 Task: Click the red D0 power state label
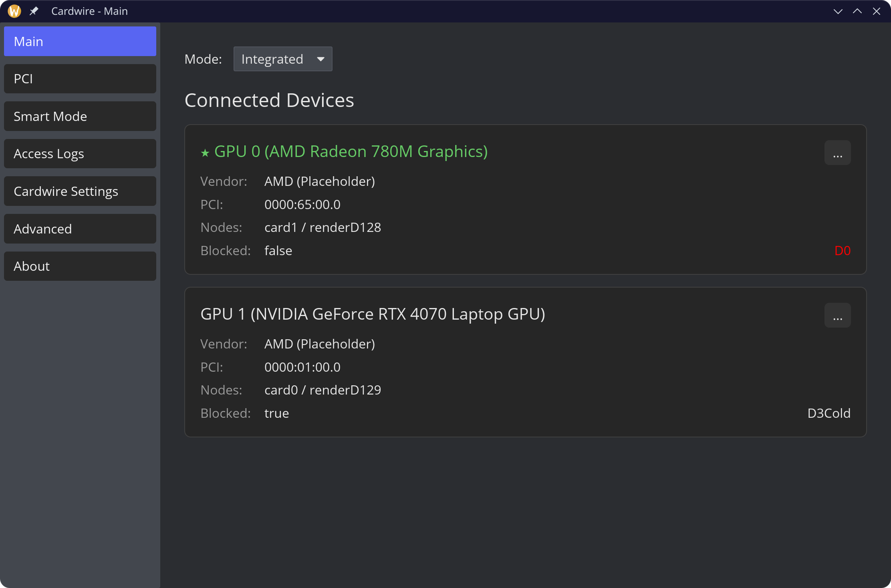[842, 251]
